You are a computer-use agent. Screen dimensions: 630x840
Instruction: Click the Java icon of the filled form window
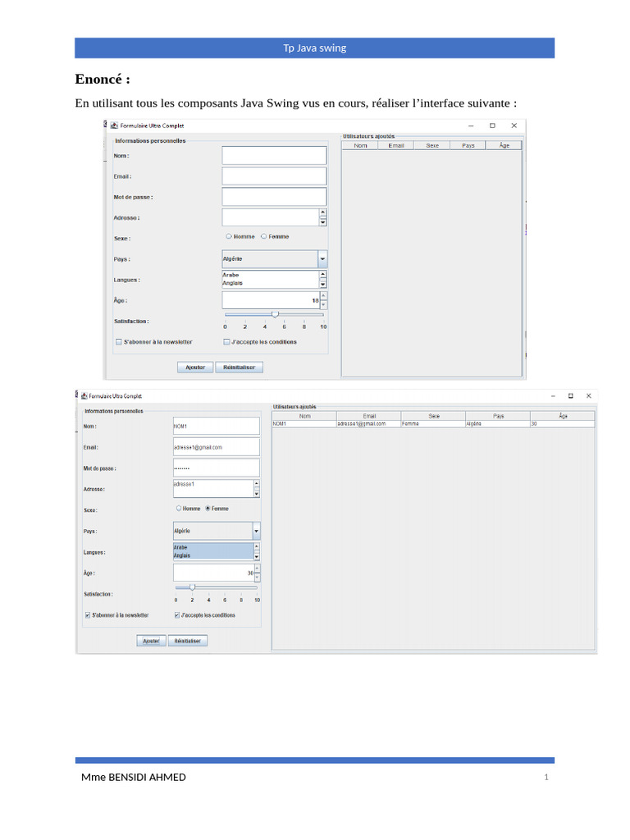84,396
